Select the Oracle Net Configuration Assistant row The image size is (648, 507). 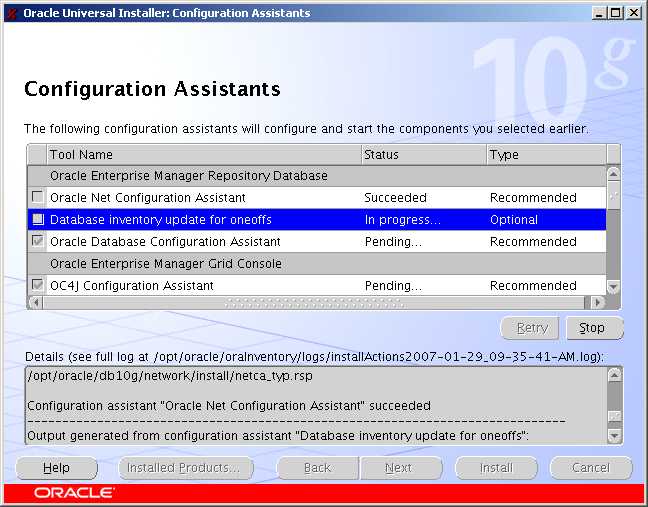tap(200, 198)
